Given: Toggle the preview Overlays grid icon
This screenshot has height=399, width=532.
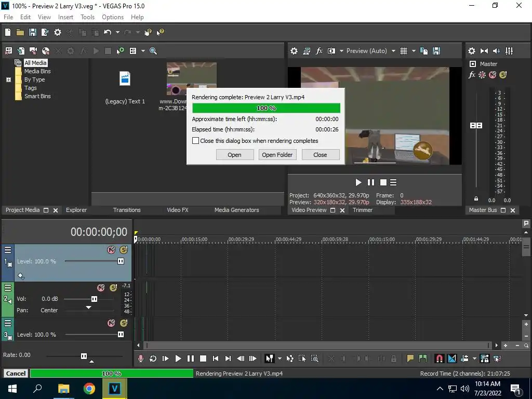Looking at the screenshot, I should point(403,51).
